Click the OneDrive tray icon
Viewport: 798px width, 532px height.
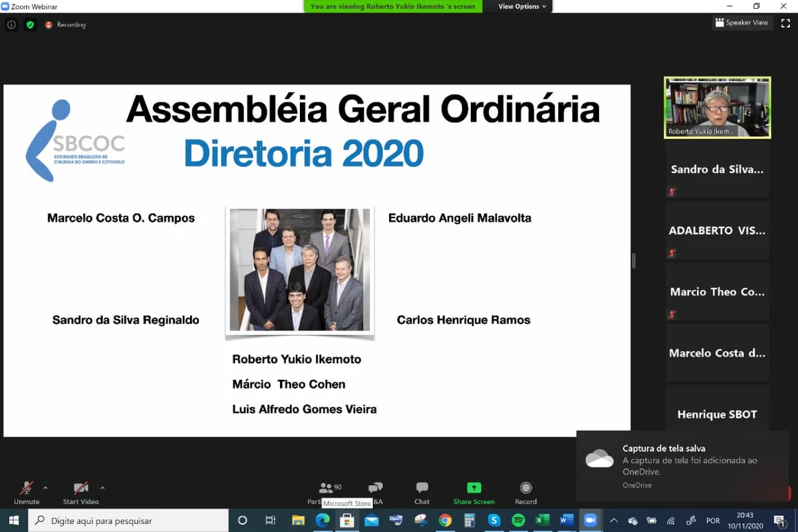coord(633,521)
